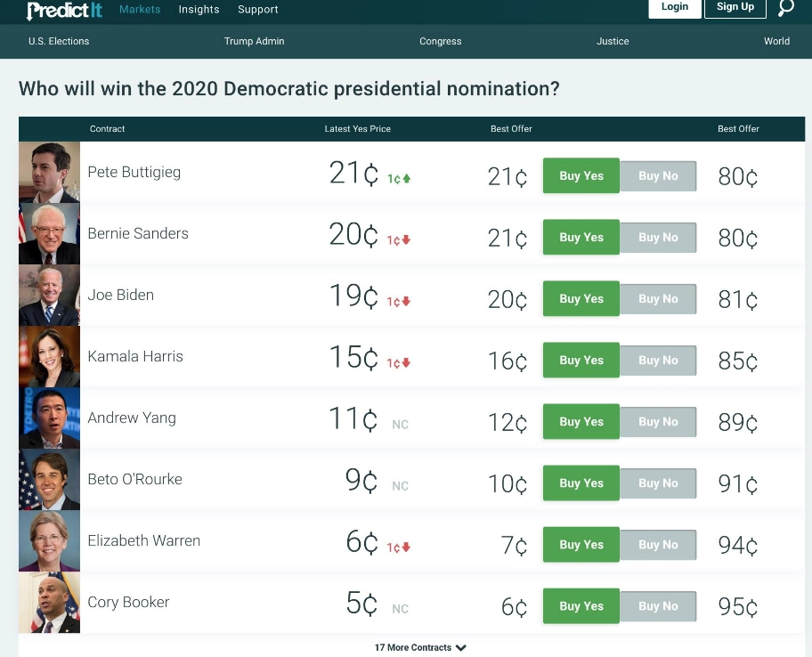The width and height of the screenshot is (812, 657).
Task: Buy No on Elizabeth Warren
Action: pos(658,545)
